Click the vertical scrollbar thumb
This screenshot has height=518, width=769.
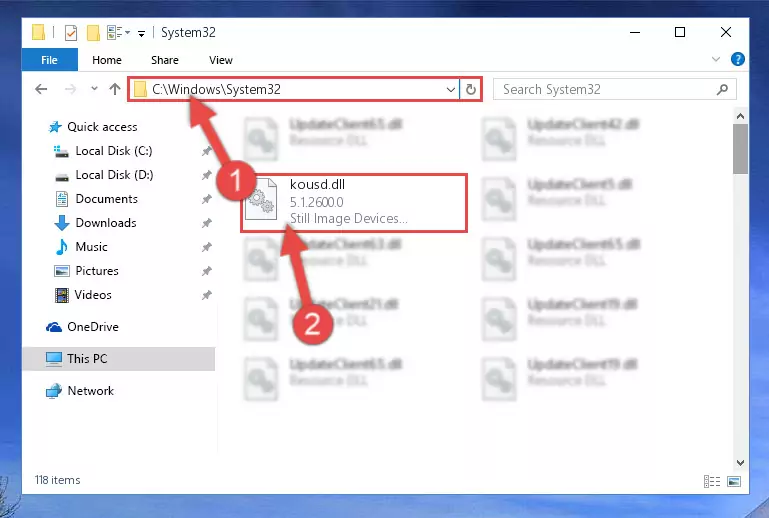click(x=741, y=149)
